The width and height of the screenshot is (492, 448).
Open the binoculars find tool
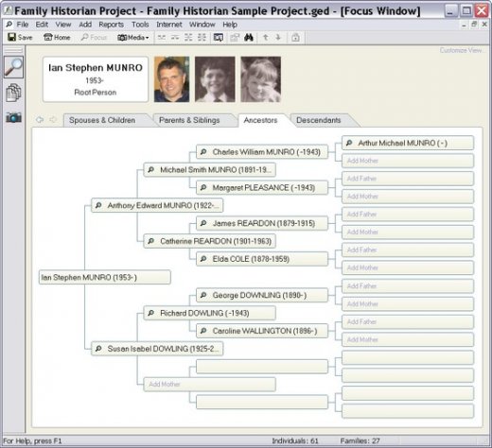pos(249,38)
